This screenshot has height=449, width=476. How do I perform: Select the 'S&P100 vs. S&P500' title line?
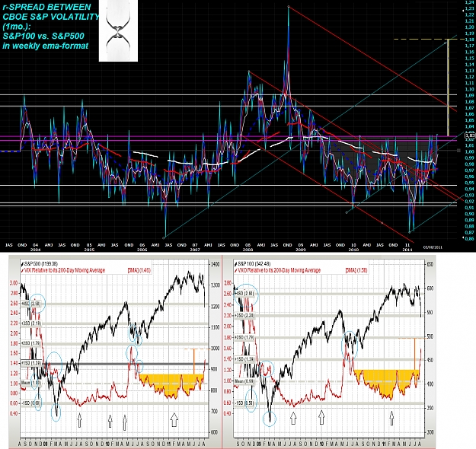[43, 36]
